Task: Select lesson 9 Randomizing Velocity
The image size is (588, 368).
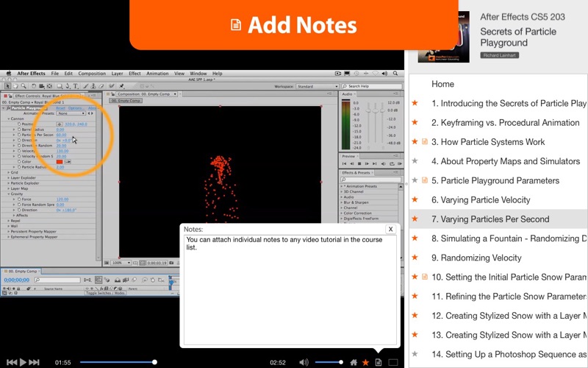Action: (x=476, y=258)
